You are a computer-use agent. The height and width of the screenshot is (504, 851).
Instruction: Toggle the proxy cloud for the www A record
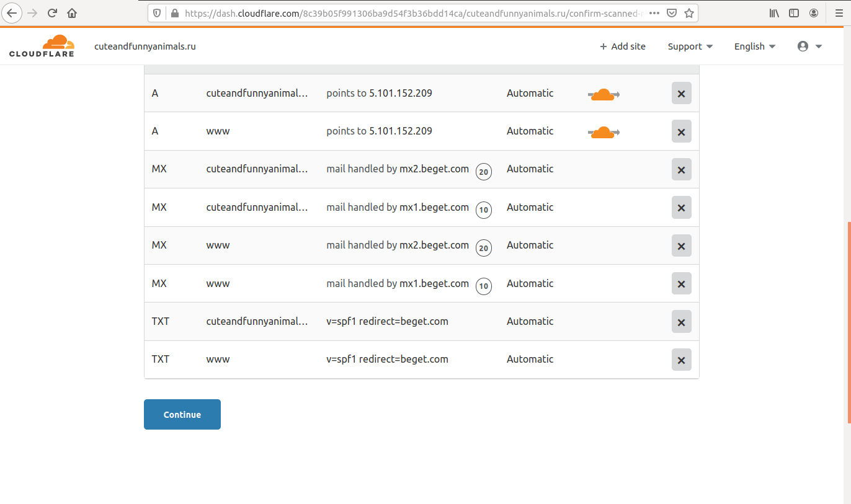pyautogui.click(x=603, y=132)
